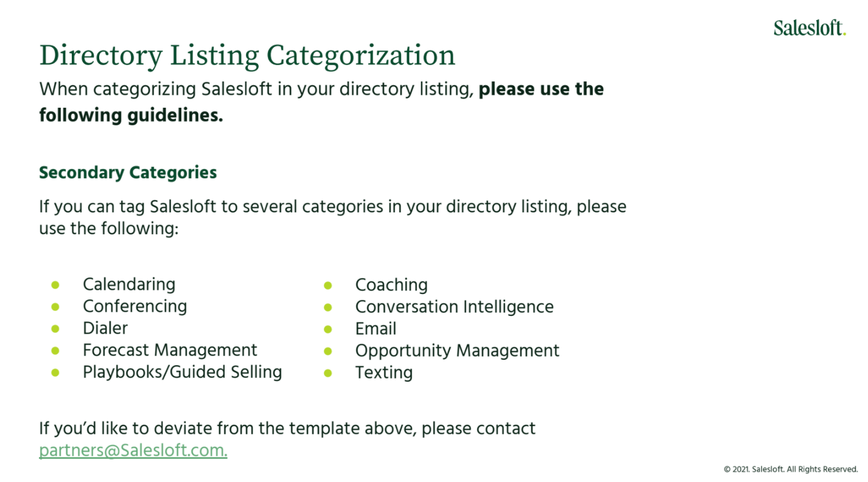Click the Dialer category text

click(x=105, y=328)
